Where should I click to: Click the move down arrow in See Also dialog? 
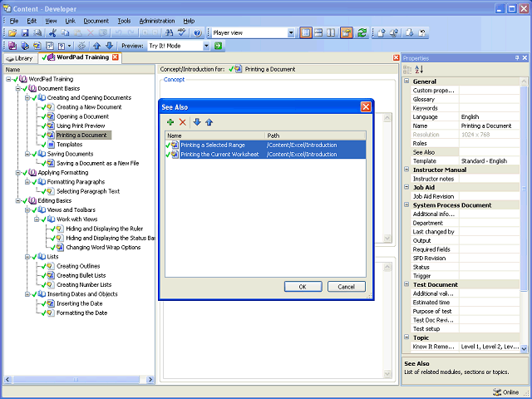pyautogui.click(x=197, y=122)
